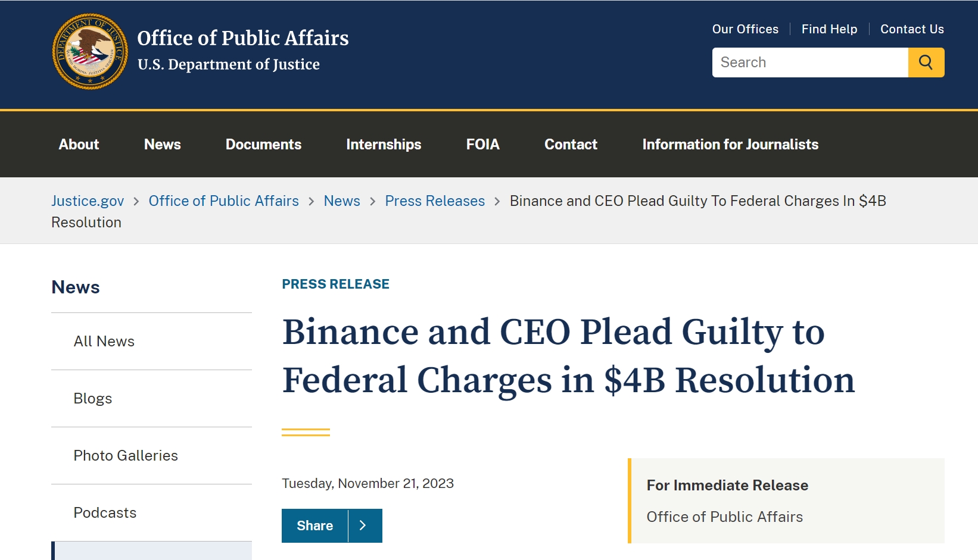Click breadcrumb current page title text
The height and width of the screenshot is (560, 978).
(469, 212)
